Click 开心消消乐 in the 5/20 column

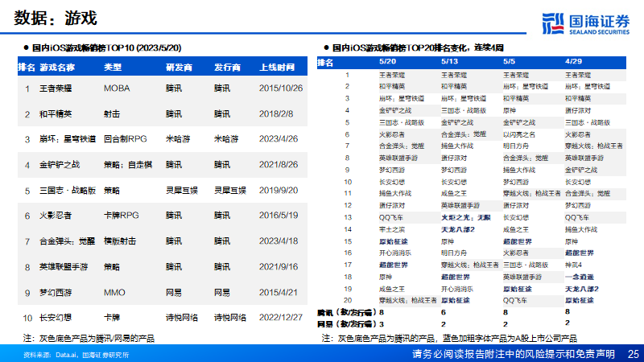[395, 253]
